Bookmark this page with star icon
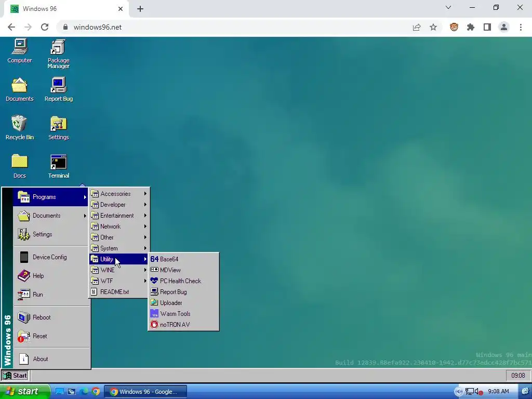This screenshot has height=399, width=532. pyautogui.click(x=433, y=27)
